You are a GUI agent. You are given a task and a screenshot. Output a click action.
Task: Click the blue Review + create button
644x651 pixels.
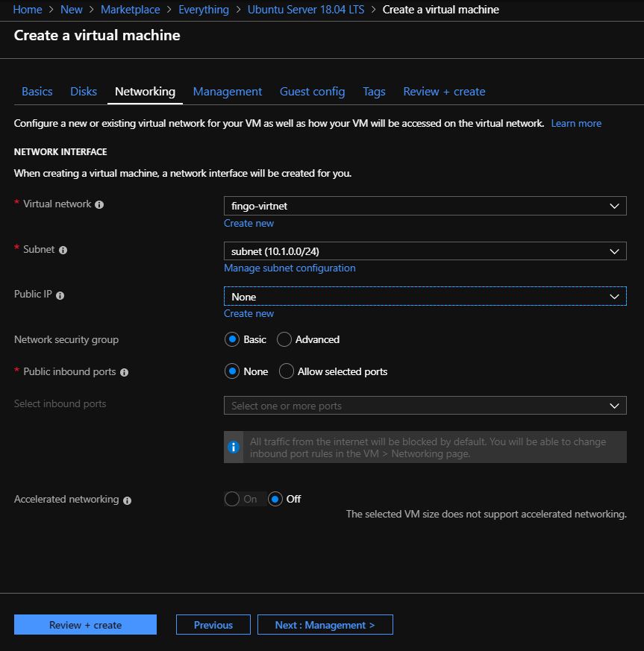click(x=85, y=625)
